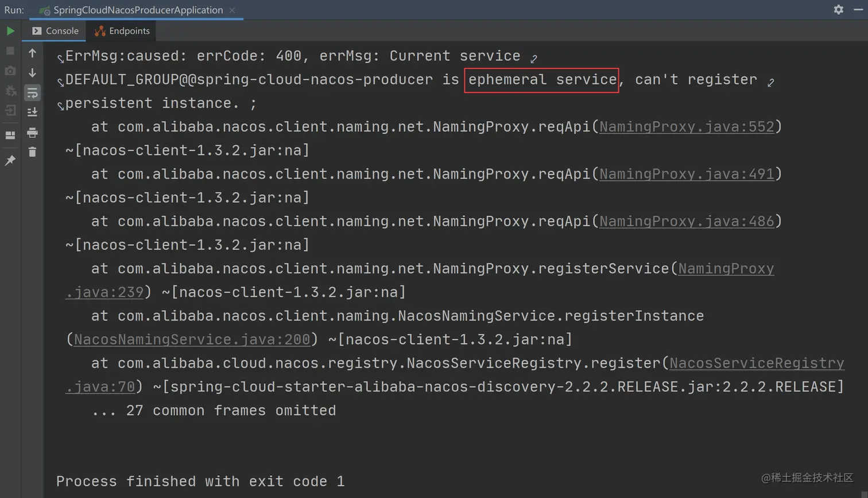Click the disabled Stop square icon
Screen dimensions: 868x498
(x=10, y=51)
